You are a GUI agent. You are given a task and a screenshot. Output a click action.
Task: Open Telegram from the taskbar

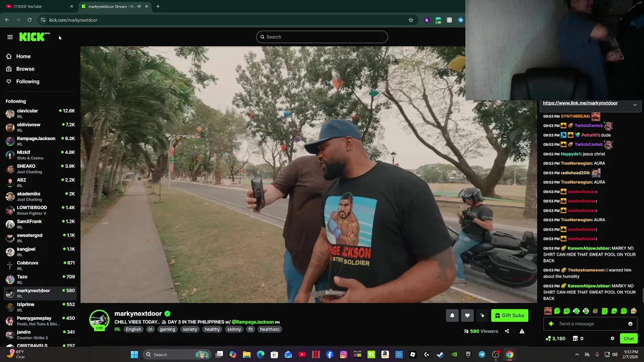click(481, 354)
